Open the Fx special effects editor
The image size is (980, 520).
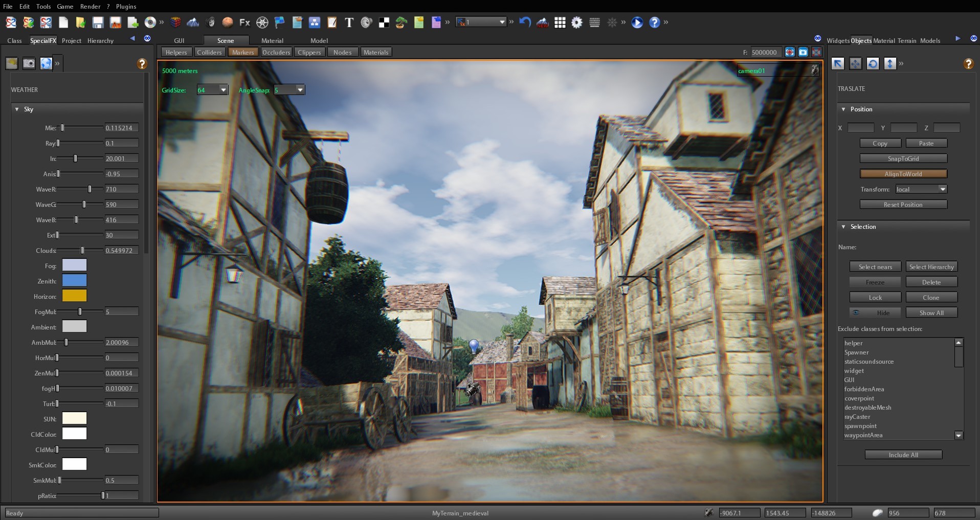point(244,22)
